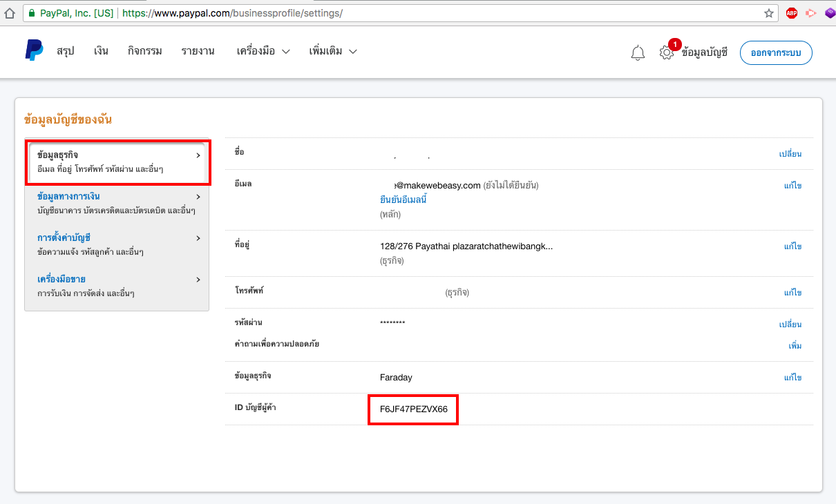Screen dimensions: 836x504
Task: Open the settings gear icon
Action: 666,52
